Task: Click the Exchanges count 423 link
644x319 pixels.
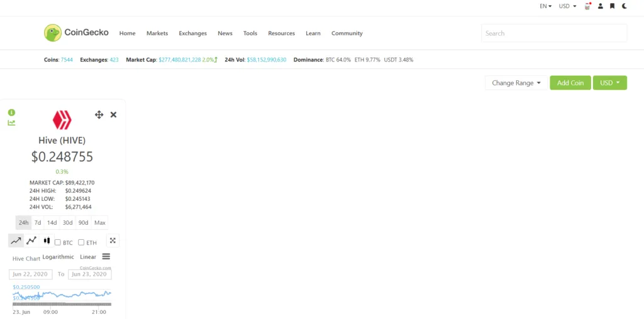Action: click(x=114, y=60)
